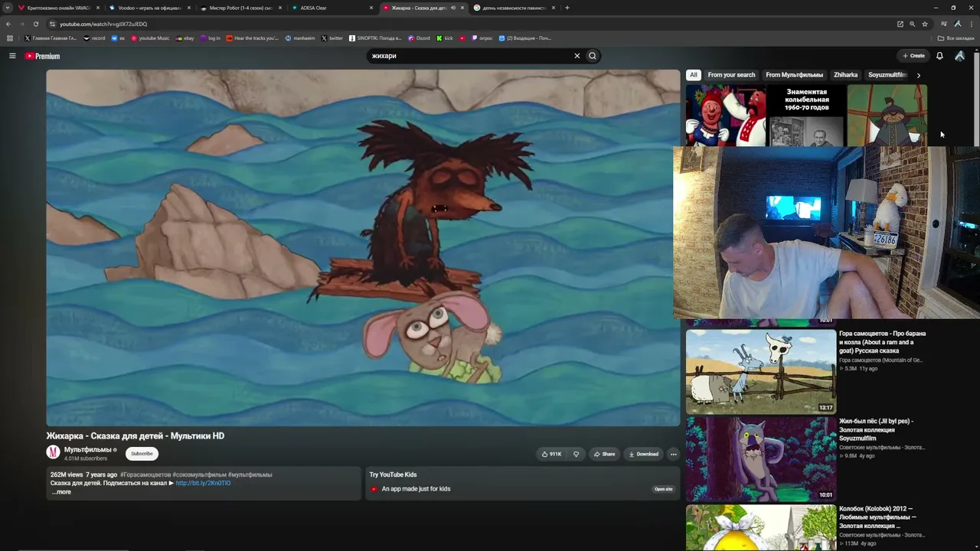Like the video with 911K likes
Image resolution: width=980 pixels, height=551 pixels.
coord(551,454)
